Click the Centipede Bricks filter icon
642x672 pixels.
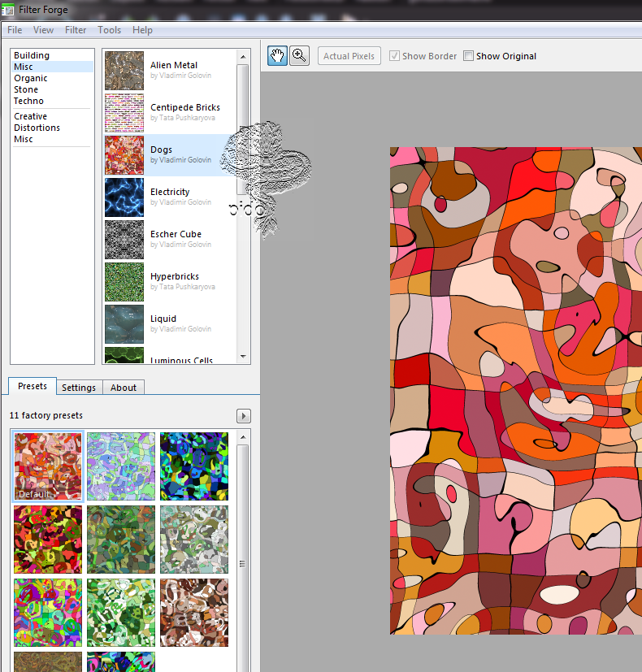[124, 113]
